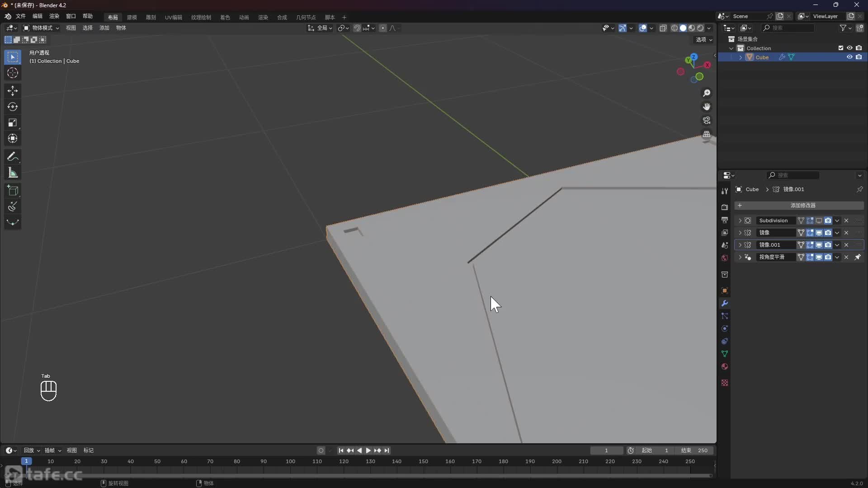Toggle 镜像.001 modifier edit mode display
The height and width of the screenshot is (488, 868).
[x=810, y=245]
